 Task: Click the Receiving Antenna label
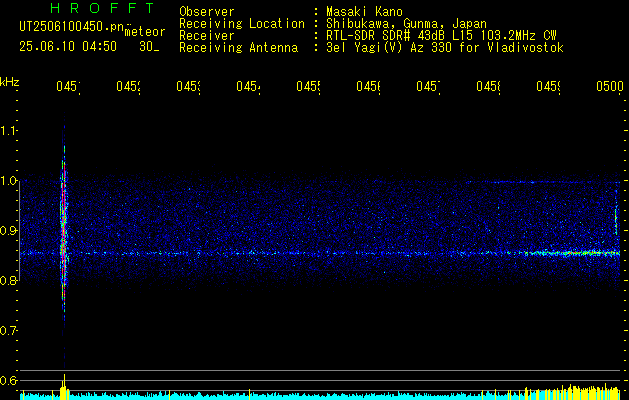(238, 48)
